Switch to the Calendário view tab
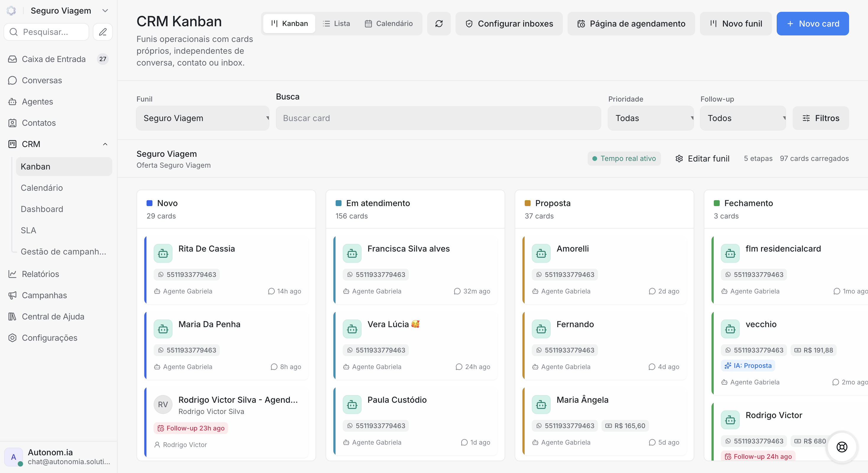This screenshot has height=473, width=868. pos(389,24)
